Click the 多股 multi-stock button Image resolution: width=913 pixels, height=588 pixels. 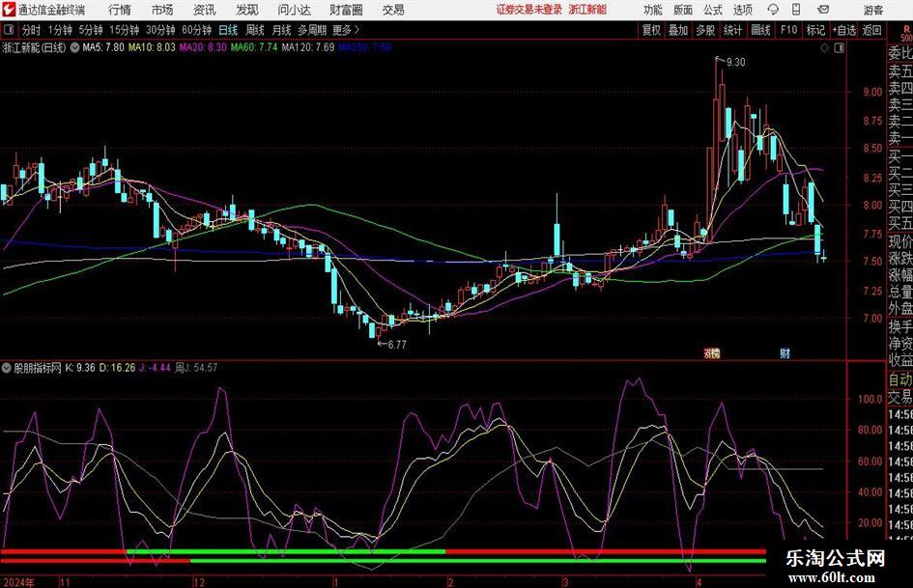click(x=705, y=30)
